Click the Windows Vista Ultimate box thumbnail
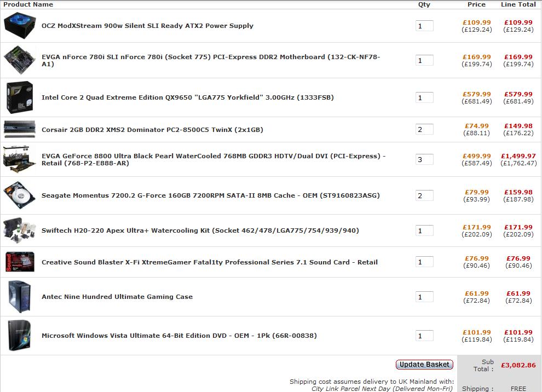This screenshot has height=392, width=542. click(20, 335)
